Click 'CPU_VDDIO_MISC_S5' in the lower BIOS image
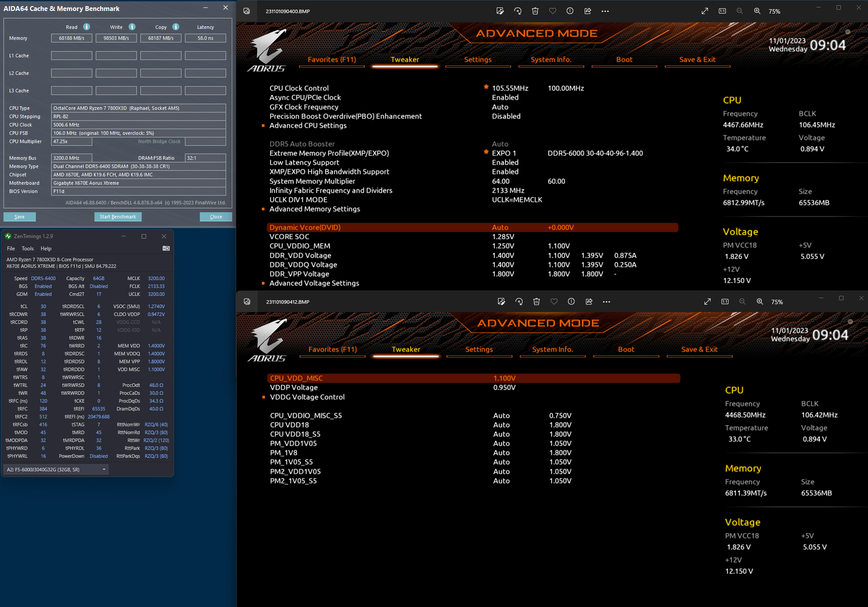The width and height of the screenshot is (868, 607). [x=306, y=416]
